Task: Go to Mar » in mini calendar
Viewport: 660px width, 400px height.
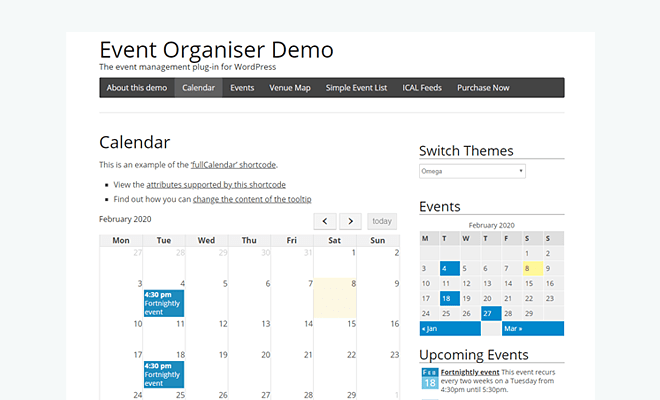Action: click(533, 328)
